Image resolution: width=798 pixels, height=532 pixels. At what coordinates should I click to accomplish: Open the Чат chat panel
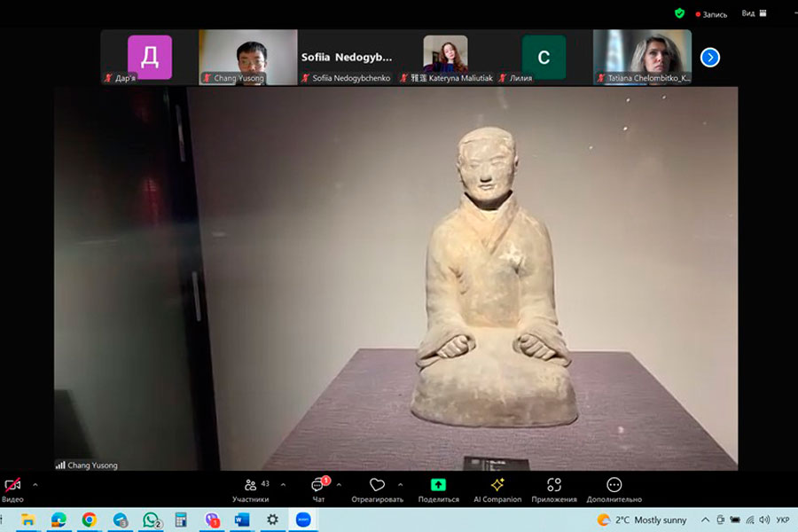(x=318, y=486)
